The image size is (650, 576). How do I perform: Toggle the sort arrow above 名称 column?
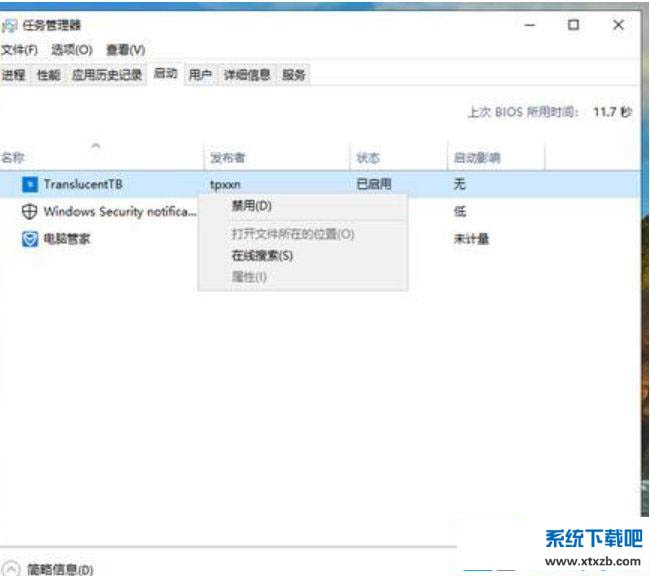96,146
